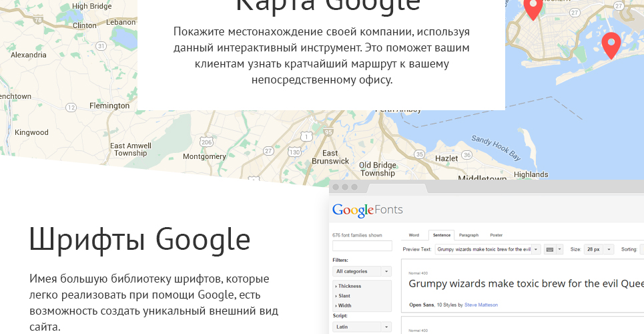
Task: Click the East Brunswick label
Action: click(x=330, y=157)
